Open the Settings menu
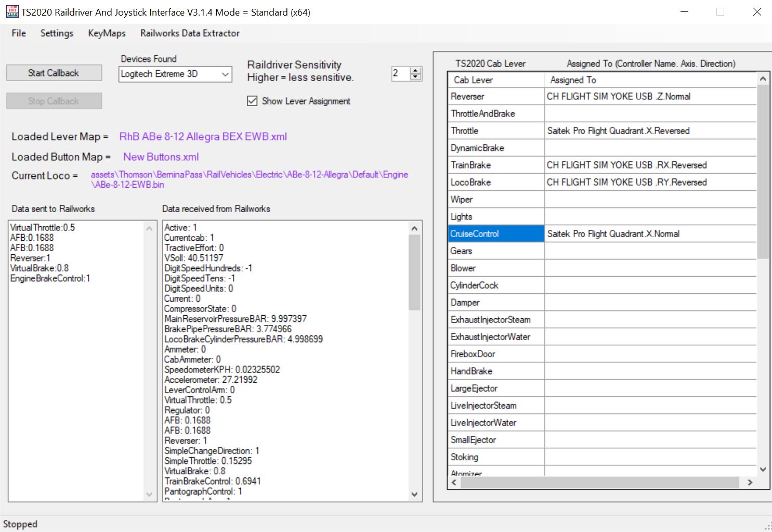This screenshot has width=772, height=532. click(57, 33)
